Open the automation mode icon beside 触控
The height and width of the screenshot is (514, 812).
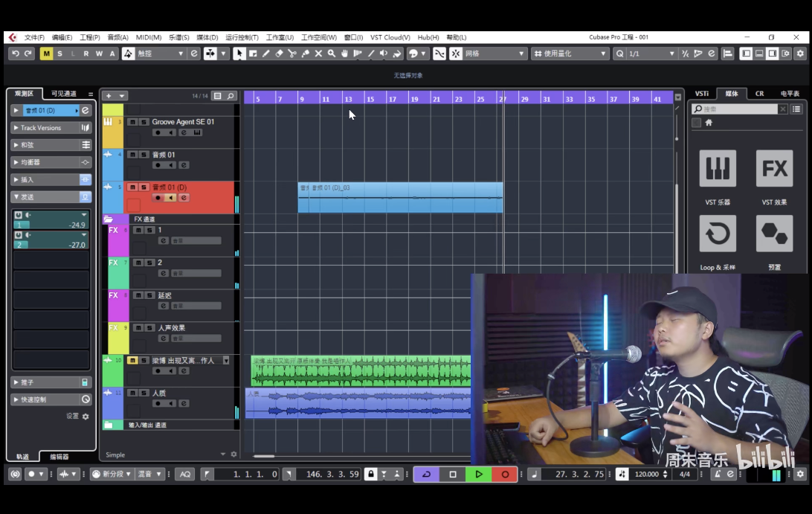(128, 54)
